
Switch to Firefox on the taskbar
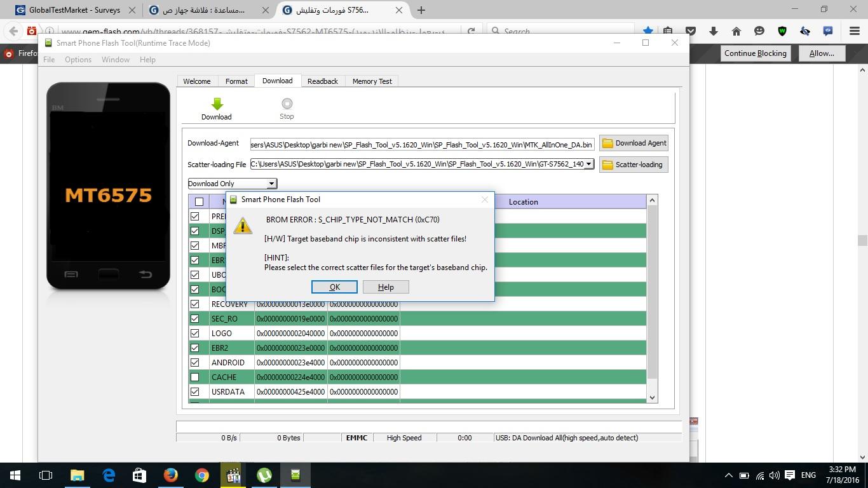click(170, 475)
